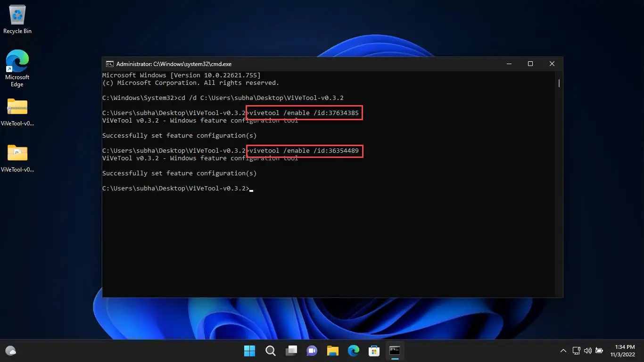
Task: Open Microsoft Store from the taskbar
Action: pyautogui.click(x=374, y=351)
